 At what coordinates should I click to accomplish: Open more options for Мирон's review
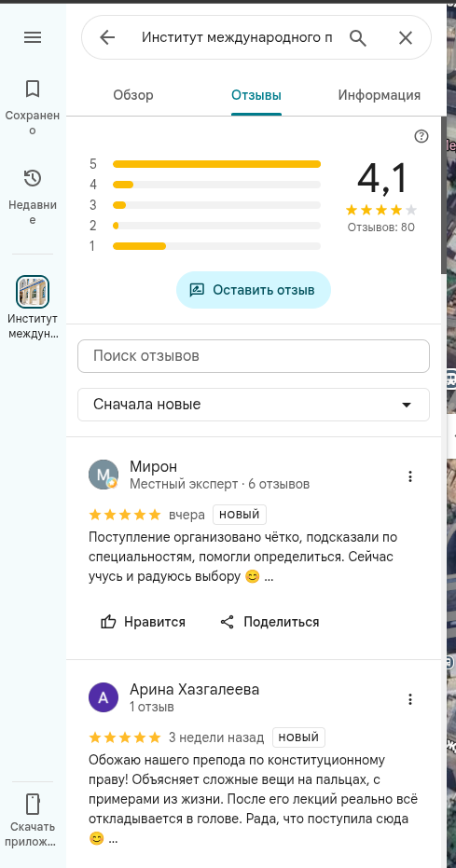click(410, 476)
